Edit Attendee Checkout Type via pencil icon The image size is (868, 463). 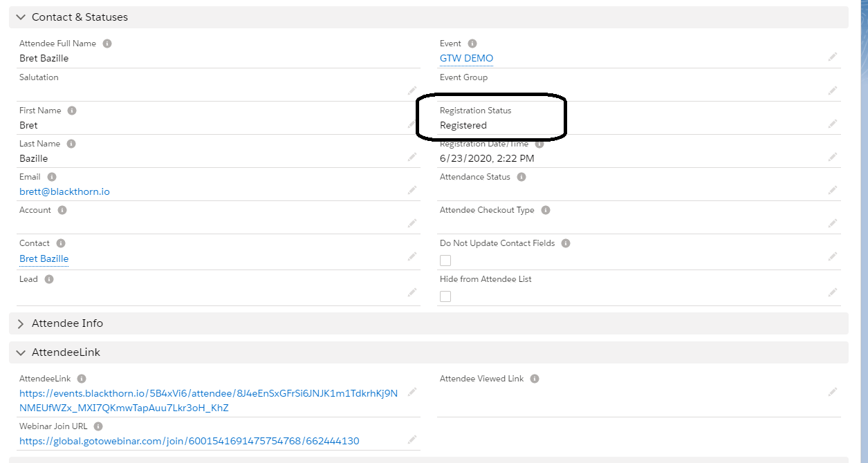click(833, 223)
